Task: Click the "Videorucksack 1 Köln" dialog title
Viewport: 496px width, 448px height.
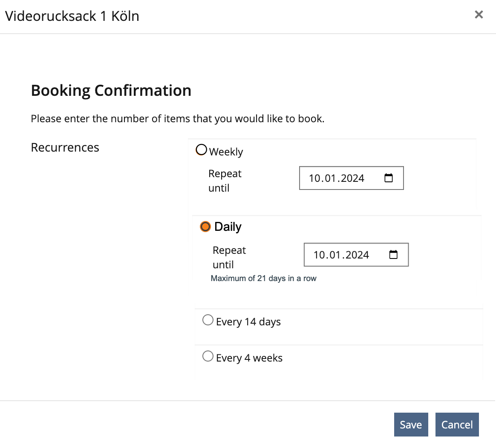Action: [x=72, y=16]
